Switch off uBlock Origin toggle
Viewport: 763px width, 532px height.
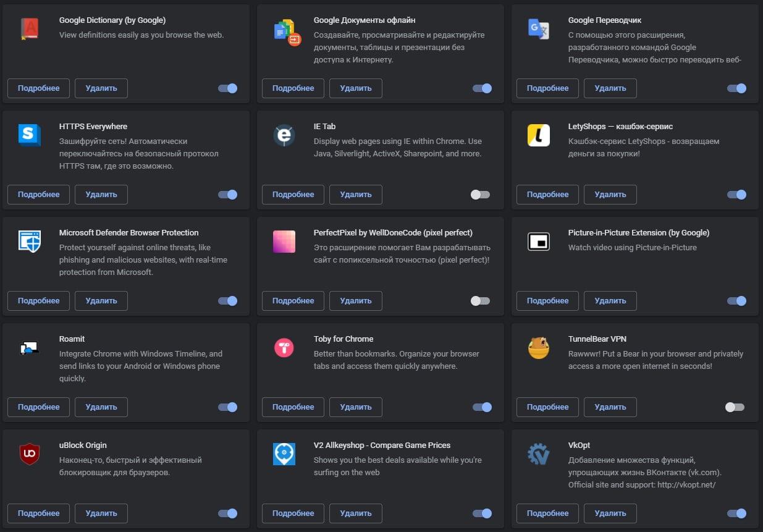(228, 513)
